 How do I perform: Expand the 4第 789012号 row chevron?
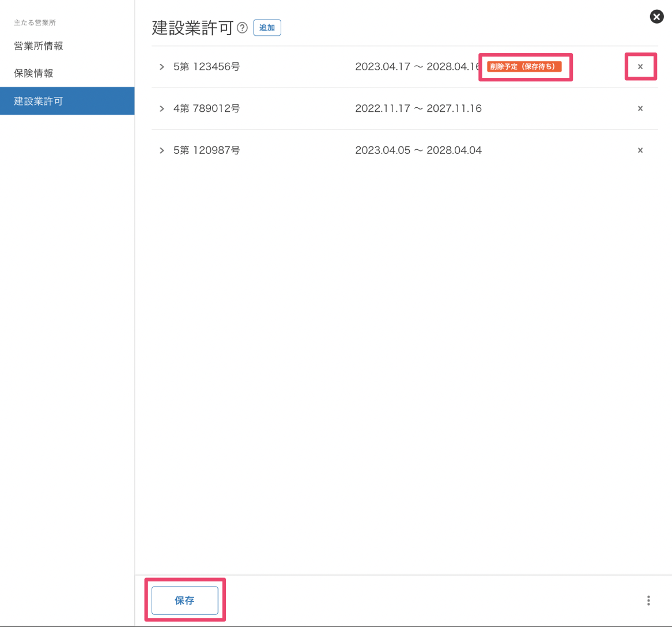[162, 108]
